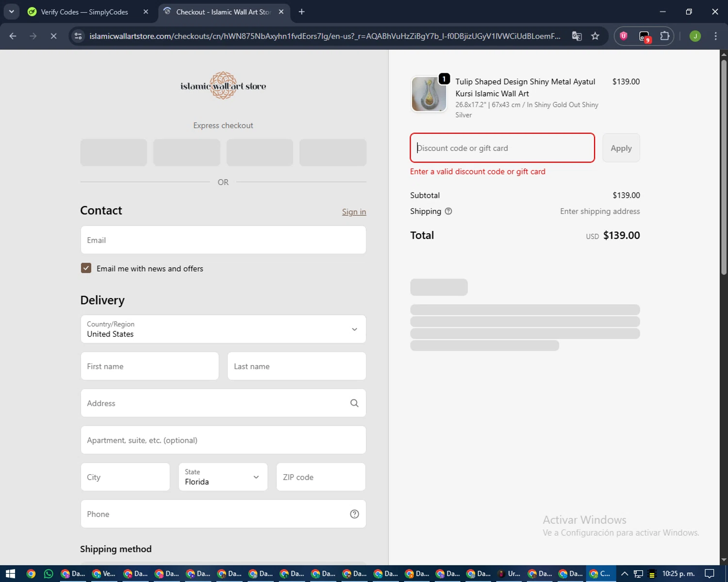Image resolution: width=728 pixels, height=582 pixels.
Task: Click the taskbar clock showing 10:25 p. m.
Action: point(678,574)
